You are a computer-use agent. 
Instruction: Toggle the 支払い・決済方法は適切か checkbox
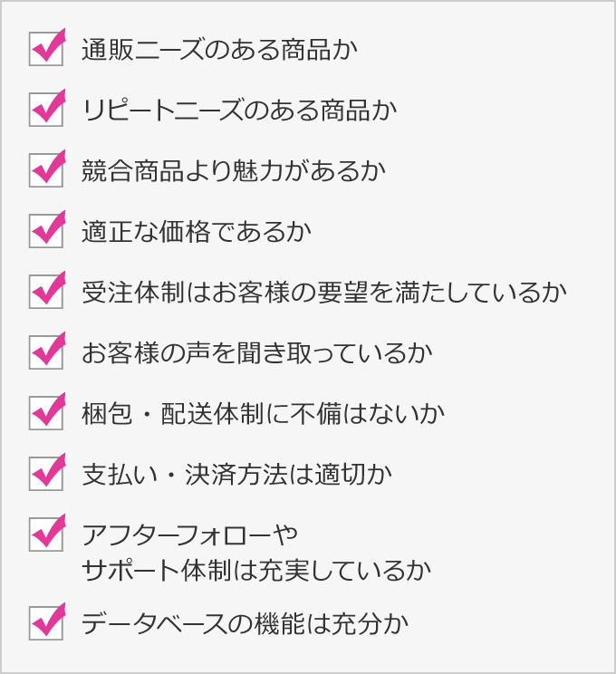coord(46,474)
